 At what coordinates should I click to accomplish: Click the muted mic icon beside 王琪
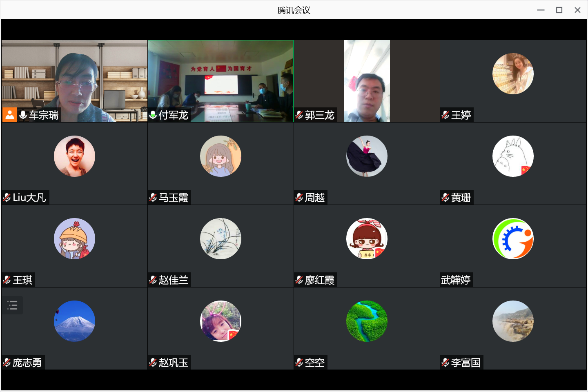coord(7,280)
